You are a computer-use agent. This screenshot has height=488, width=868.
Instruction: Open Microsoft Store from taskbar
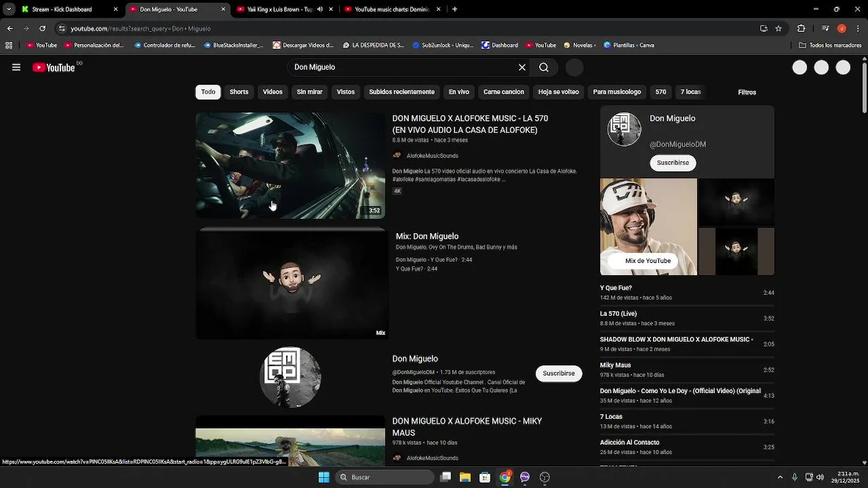point(485,477)
